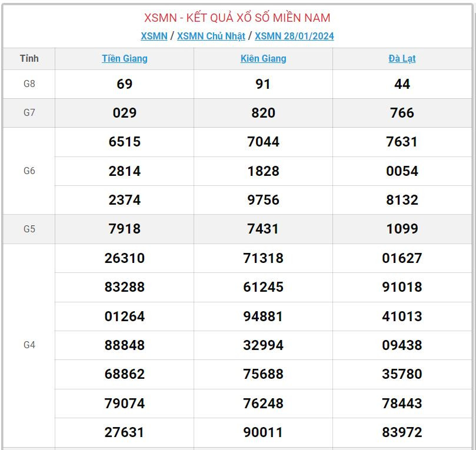Viewport: 476px width, 450px height.
Task: Click the XSMN Chủ Nhật link
Action: pos(211,36)
